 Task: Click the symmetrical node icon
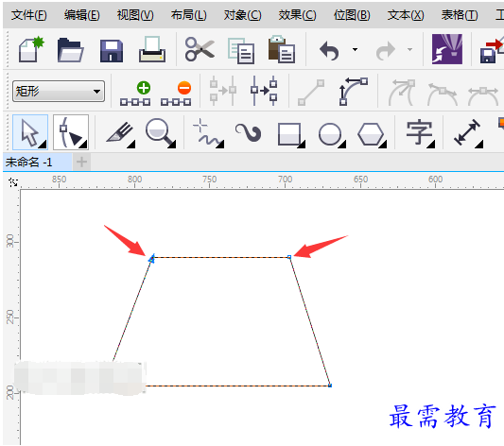pyautogui.click(x=483, y=95)
